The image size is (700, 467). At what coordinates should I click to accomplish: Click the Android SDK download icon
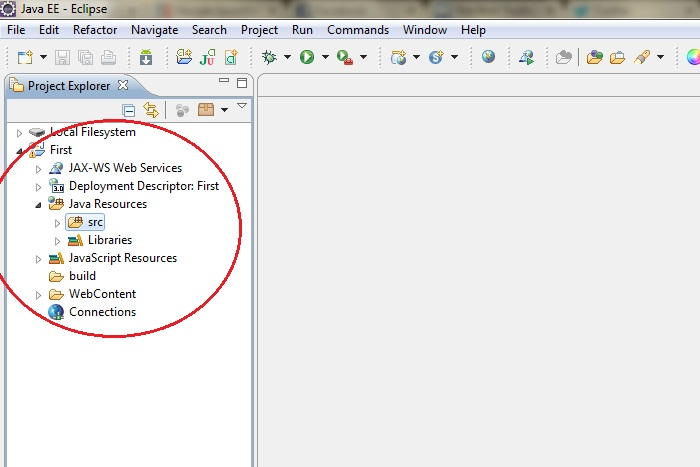146,58
